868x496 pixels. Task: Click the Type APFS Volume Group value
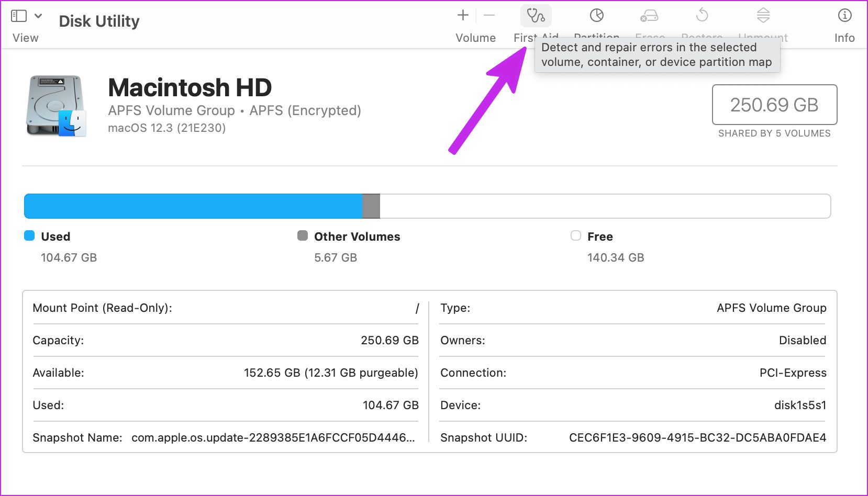[772, 308]
